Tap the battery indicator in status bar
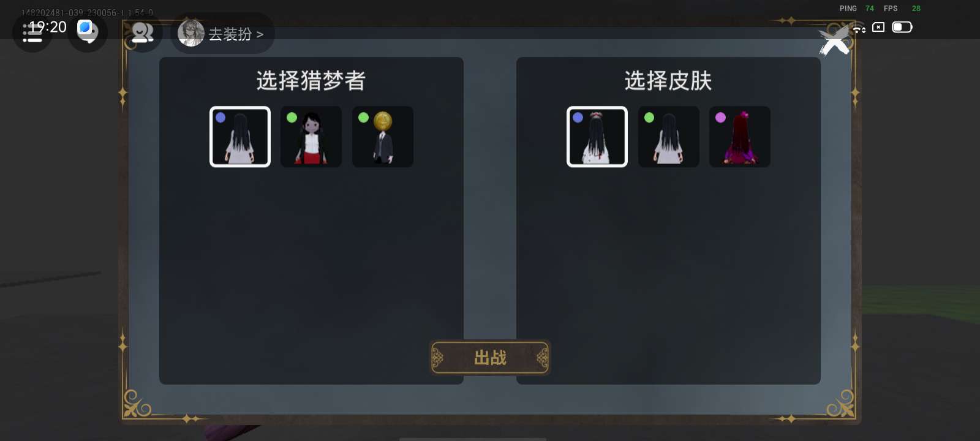Viewport: 980px width, 441px height. (x=902, y=27)
